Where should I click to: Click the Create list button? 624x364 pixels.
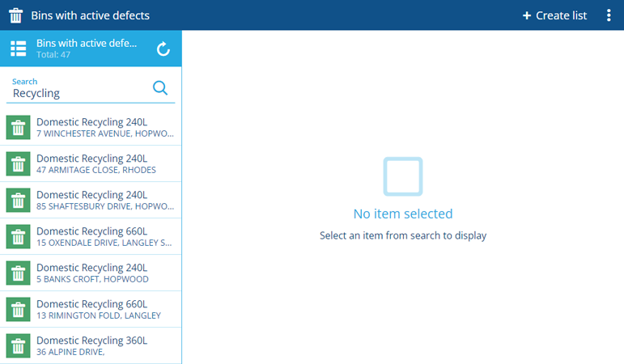pyautogui.click(x=554, y=15)
